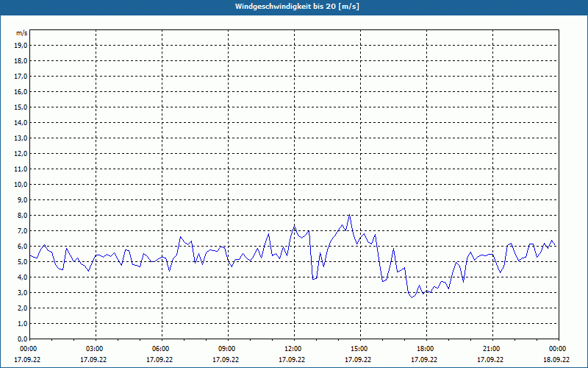Viewport: 588px width, 368px height.
Task: Select the 15,0 y-axis label
Action: [21, 107]
